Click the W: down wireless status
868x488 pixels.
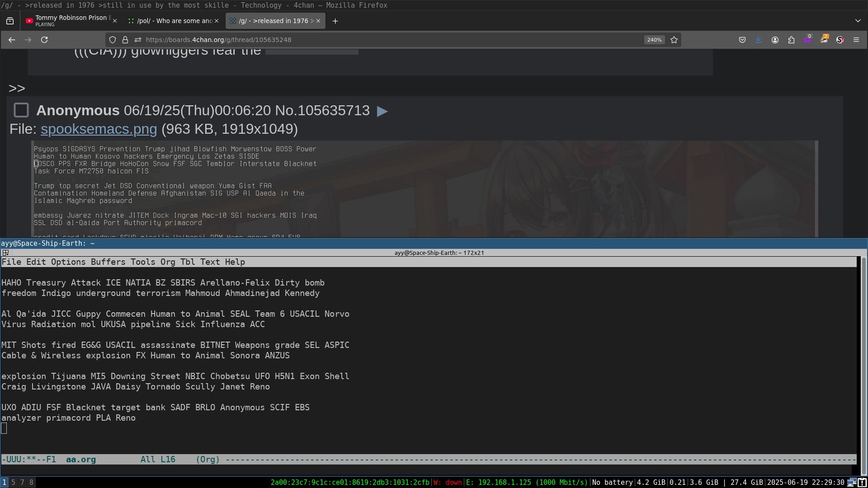click(448, 482)
